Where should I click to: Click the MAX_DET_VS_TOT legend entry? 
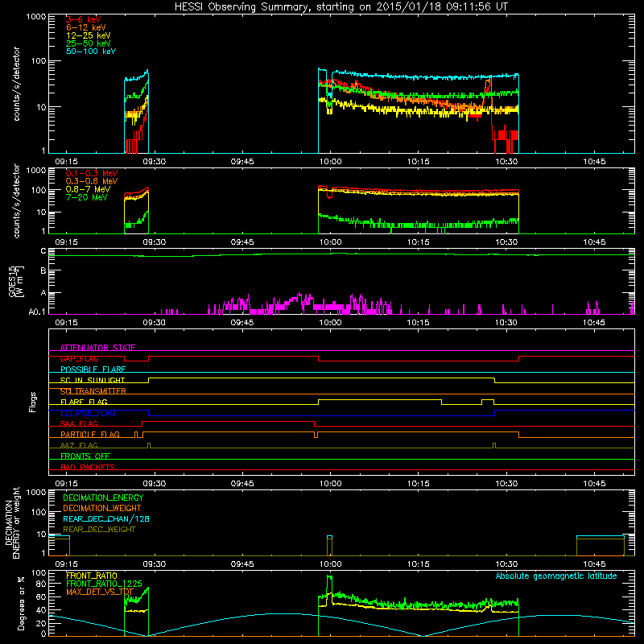[x=100, y=592]
